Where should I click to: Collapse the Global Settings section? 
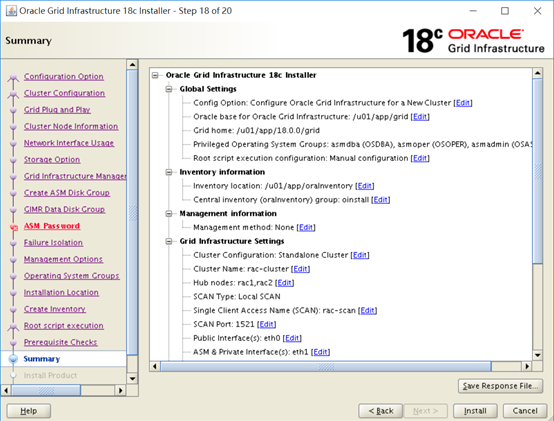click(169, 89)
